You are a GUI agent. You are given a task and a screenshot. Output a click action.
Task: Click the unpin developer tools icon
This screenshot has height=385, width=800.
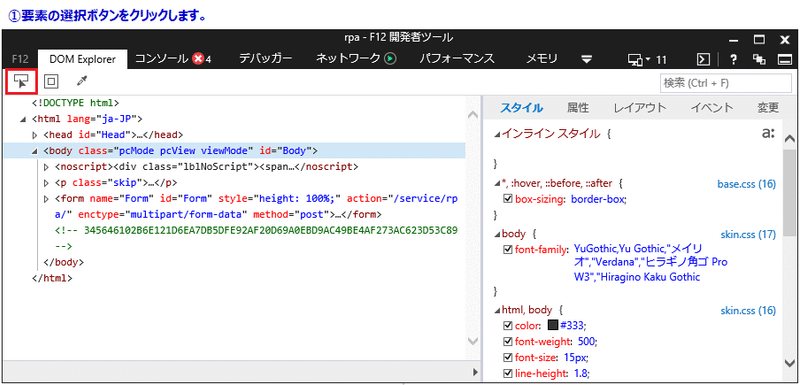(x=759, y=60)
